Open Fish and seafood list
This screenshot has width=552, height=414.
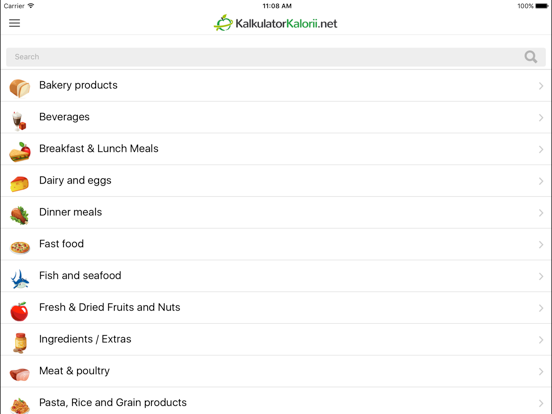(276, 276)
